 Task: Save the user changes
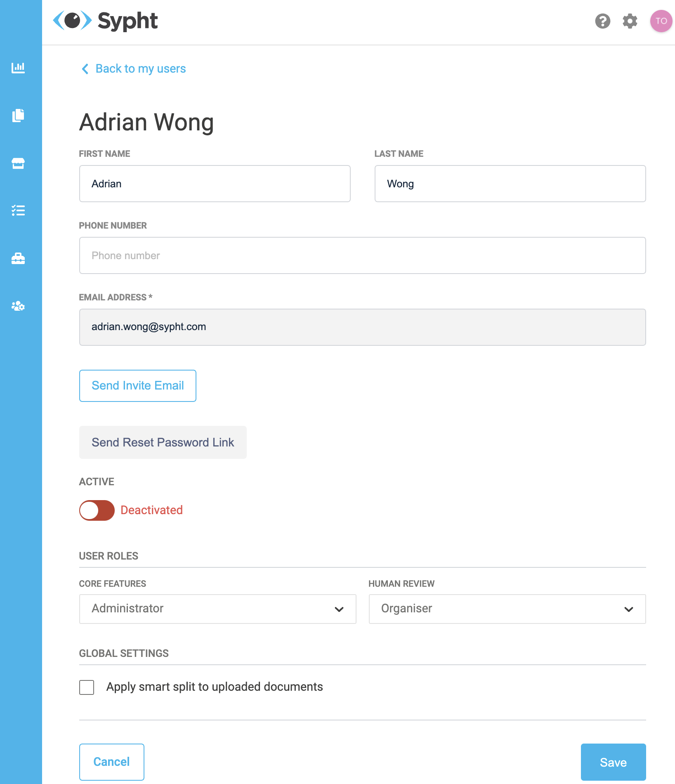point(614,762)
